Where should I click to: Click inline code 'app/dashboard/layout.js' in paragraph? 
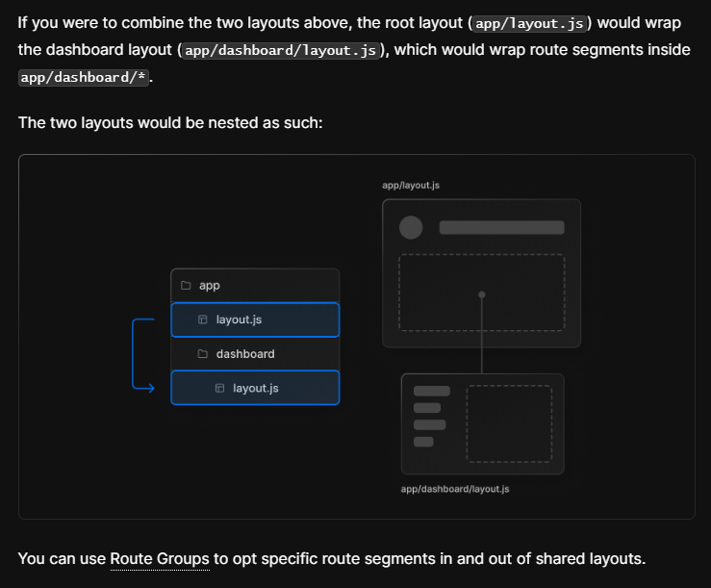[281, 50]
